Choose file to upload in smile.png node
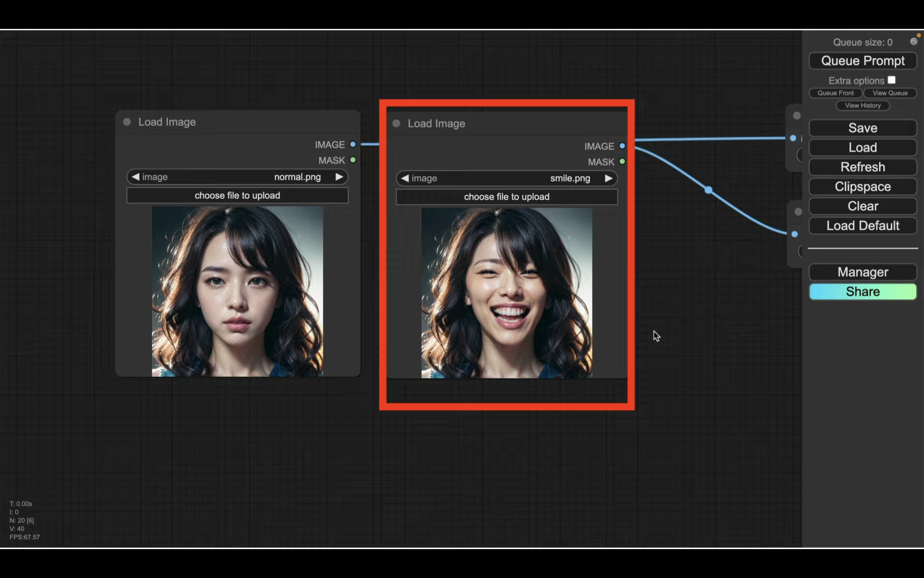Viewport: 924px width, 578px height. [x=507, y=197]
